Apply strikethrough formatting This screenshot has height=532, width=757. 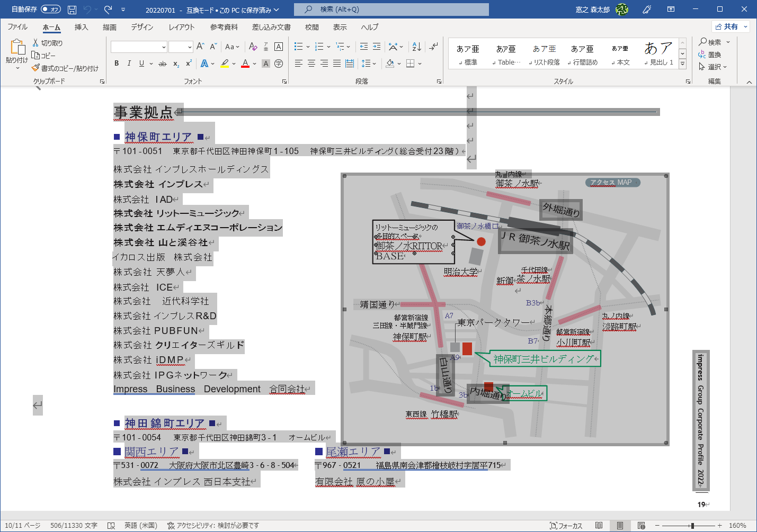[162, 62]
